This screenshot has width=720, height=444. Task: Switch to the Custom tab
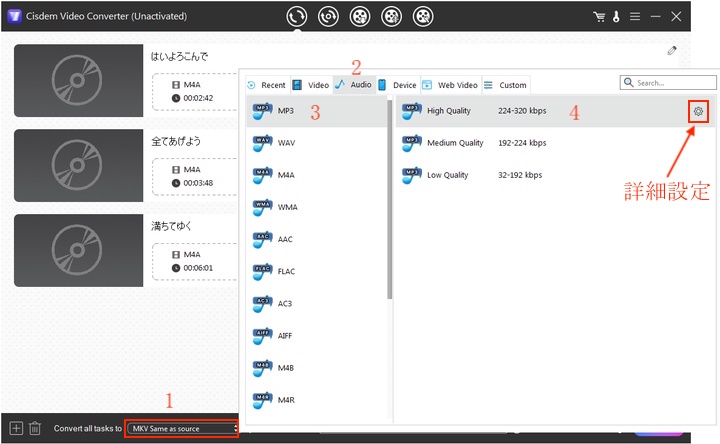[x=506, y=85]
